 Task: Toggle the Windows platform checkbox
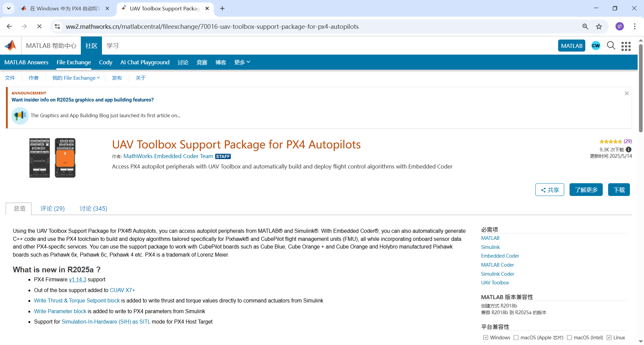coord(485,338)
